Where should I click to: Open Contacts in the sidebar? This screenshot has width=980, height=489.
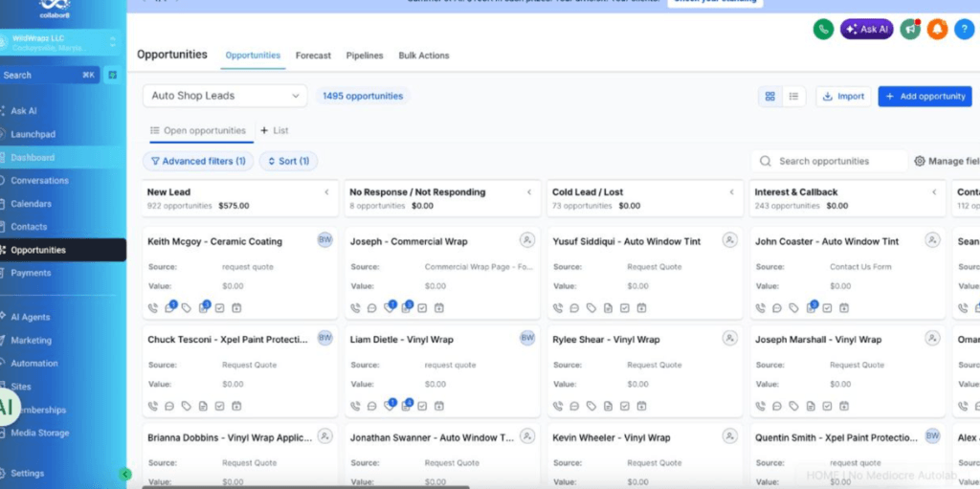pyautogui.click(x=29, y=227)
